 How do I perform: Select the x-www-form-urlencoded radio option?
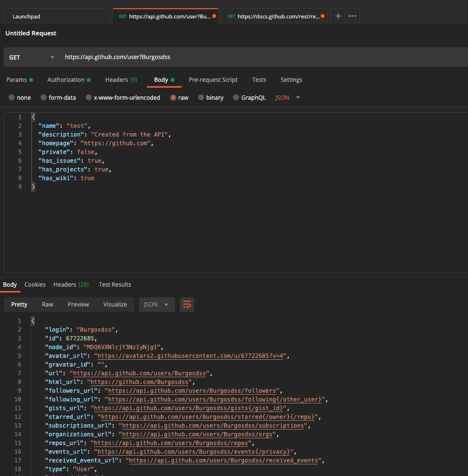[88, 97]
